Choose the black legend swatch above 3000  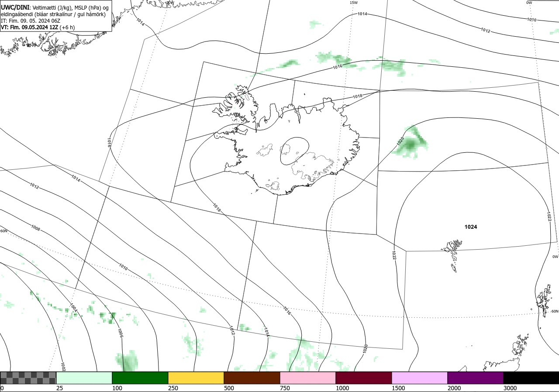click(x=531, y=378)
